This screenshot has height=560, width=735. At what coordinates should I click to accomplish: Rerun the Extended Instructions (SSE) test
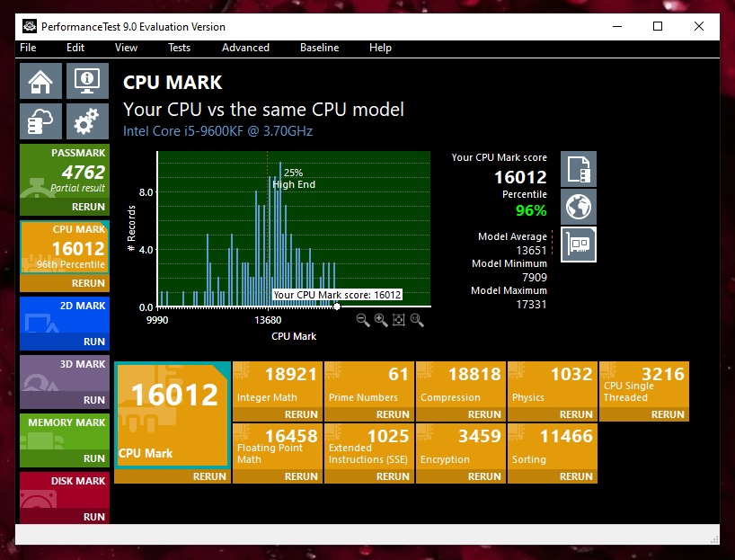[x=369, y=476]
